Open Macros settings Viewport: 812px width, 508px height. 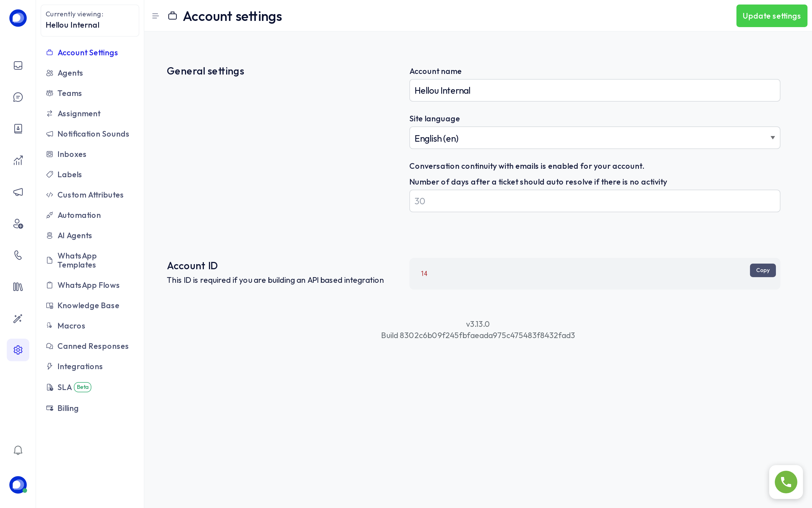[x=71, y=326]
